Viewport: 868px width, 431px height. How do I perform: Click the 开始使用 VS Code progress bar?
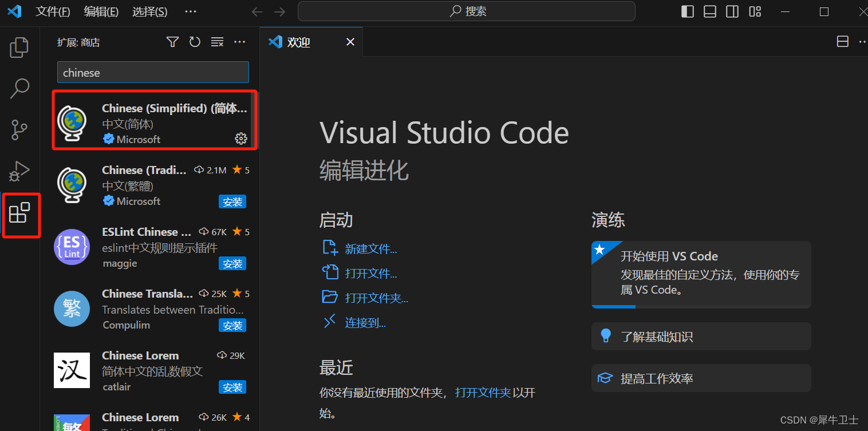click(x=701, y=306)
